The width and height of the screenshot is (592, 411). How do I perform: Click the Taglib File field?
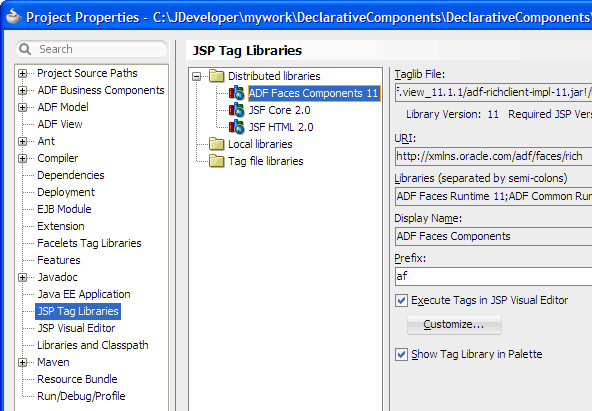point(493,92)
